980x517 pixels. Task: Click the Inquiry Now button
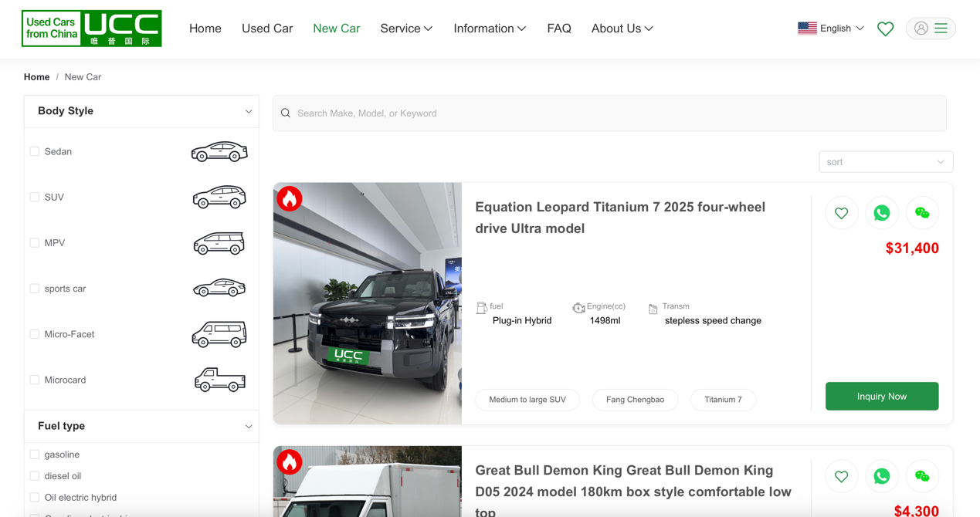[881, 397]
